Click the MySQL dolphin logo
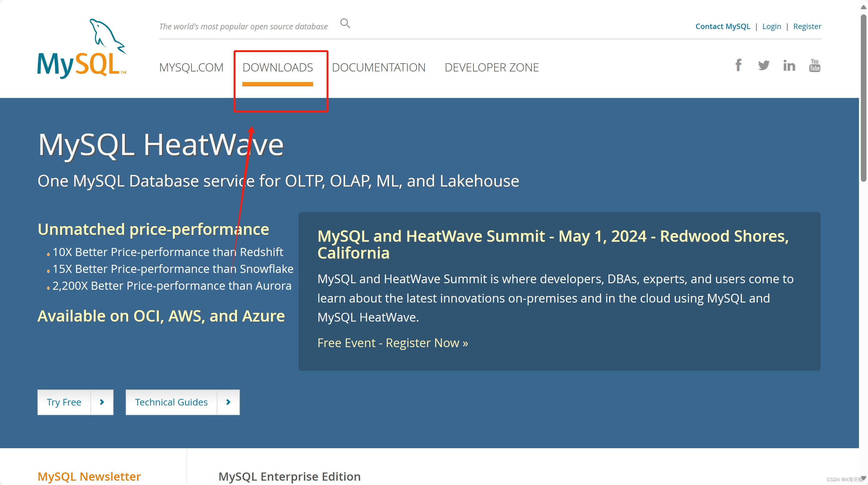The width and height of the screenshot is (868, 485). (81, 49)
